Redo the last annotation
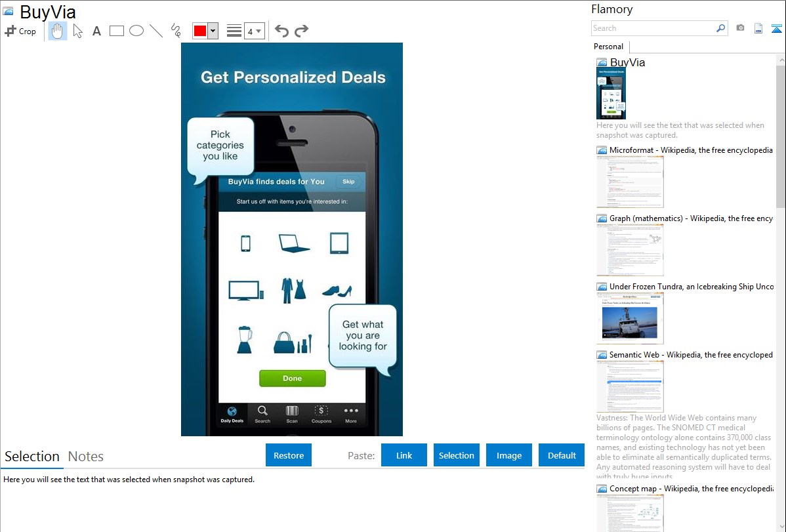Screen dimensions: 786x532 point(301,31)
